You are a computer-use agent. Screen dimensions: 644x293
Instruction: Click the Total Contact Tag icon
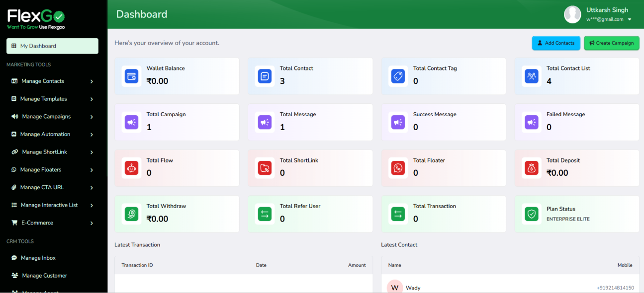(398, 76)
